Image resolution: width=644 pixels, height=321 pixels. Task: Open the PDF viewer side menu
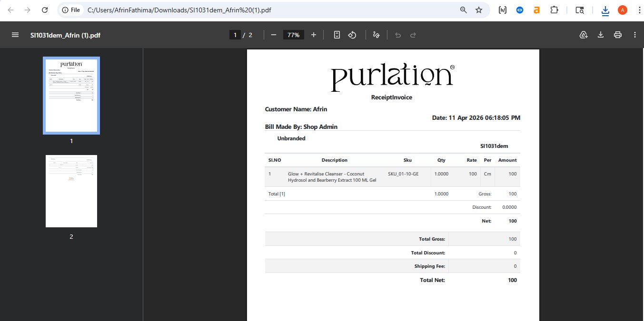point(15,34)
